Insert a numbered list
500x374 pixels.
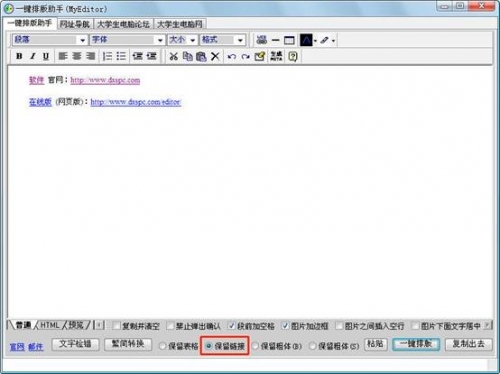tap(107, 56)
